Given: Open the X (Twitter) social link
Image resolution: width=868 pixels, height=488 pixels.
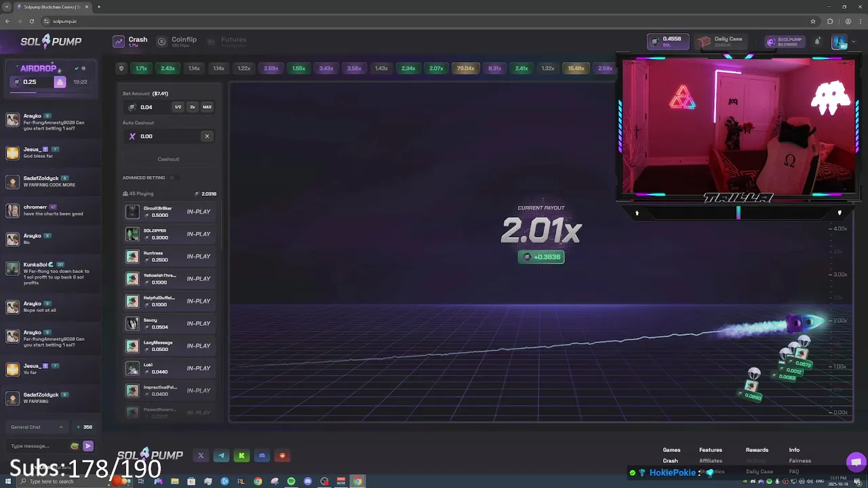Looking at the screenshot, I should pos(201,455).
